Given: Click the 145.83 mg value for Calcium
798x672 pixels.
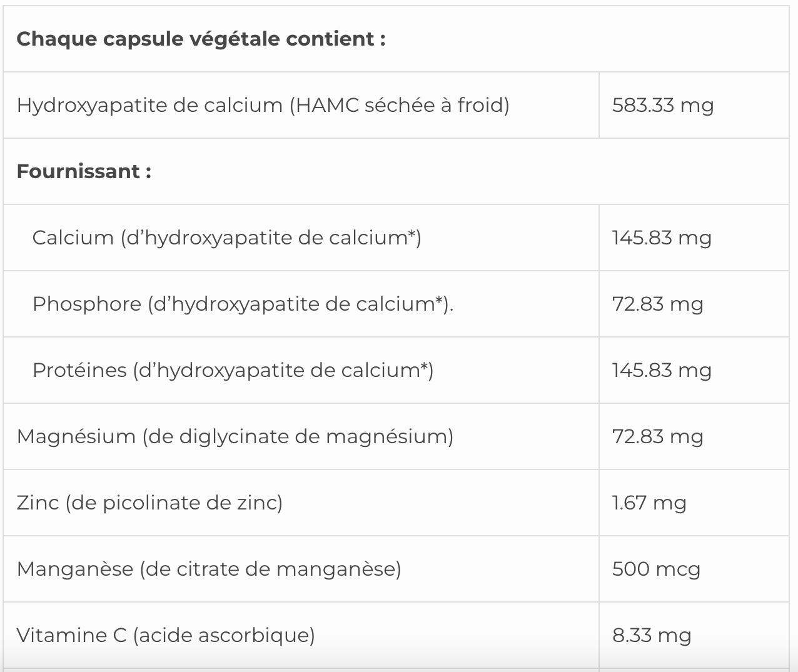Looking at the screenshot, I should pyautogui.click(x=662, y=238).
